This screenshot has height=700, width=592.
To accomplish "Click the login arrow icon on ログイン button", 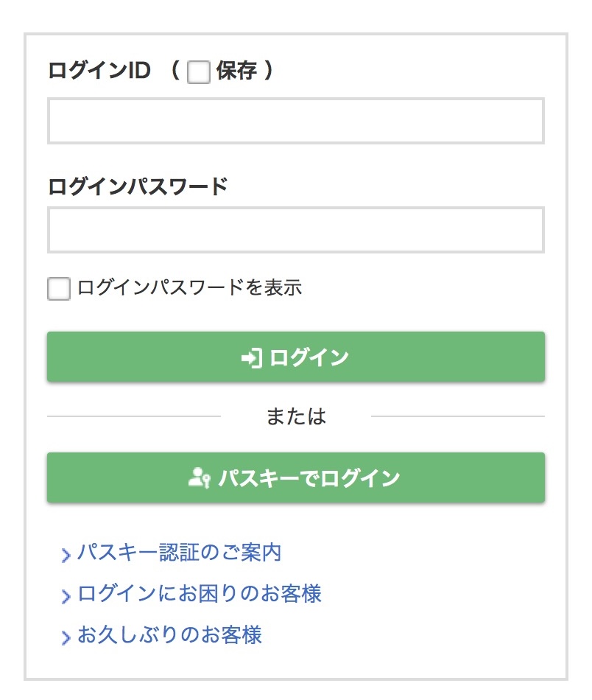I will [251, 358].
